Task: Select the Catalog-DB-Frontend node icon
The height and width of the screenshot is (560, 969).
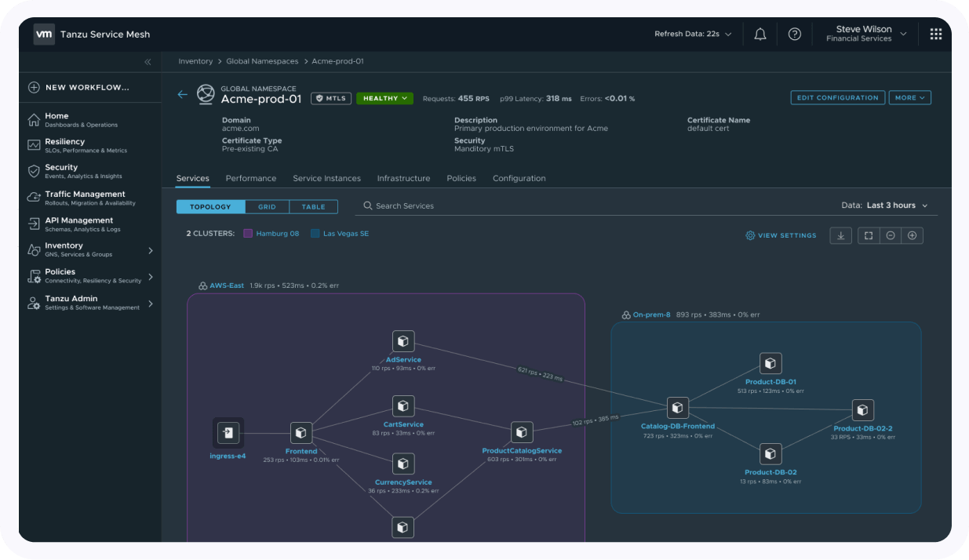Action: 678,408
